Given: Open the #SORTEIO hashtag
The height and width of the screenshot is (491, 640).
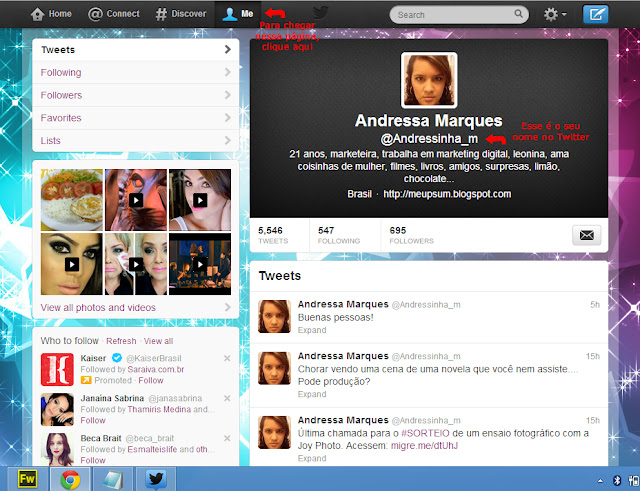Looking at the screenshot, I should [x=425, y=433].
